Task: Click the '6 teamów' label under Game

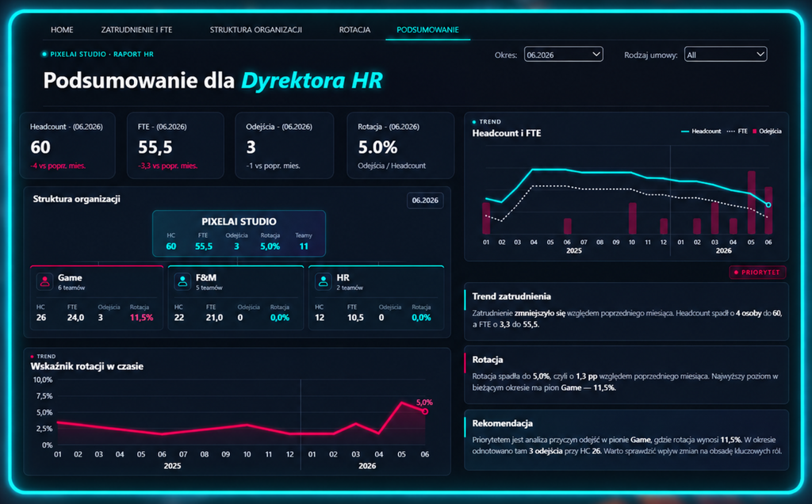Action: (71, 288)
